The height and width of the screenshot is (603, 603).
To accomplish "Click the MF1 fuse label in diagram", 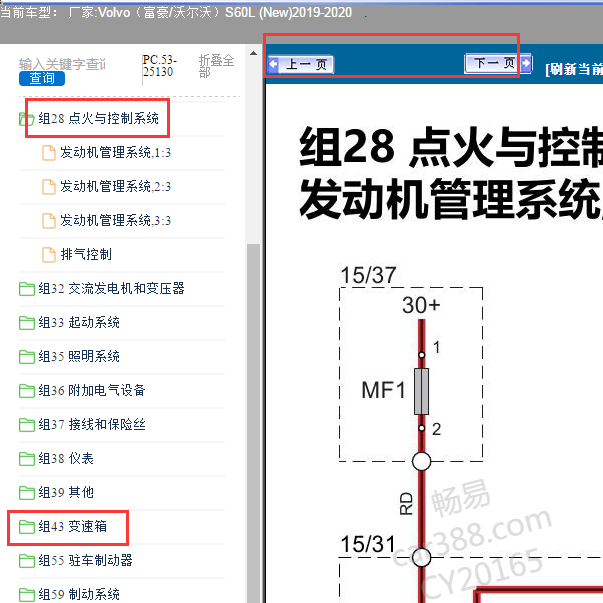I will (x=383, y=390).
